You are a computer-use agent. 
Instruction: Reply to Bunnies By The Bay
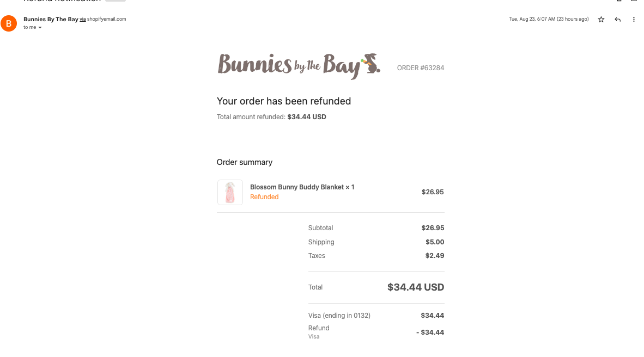click(617, 19)
